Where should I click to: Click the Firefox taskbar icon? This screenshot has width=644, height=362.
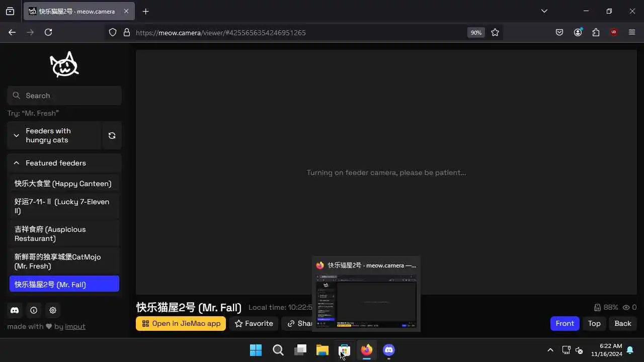click(x=366, y=350)
